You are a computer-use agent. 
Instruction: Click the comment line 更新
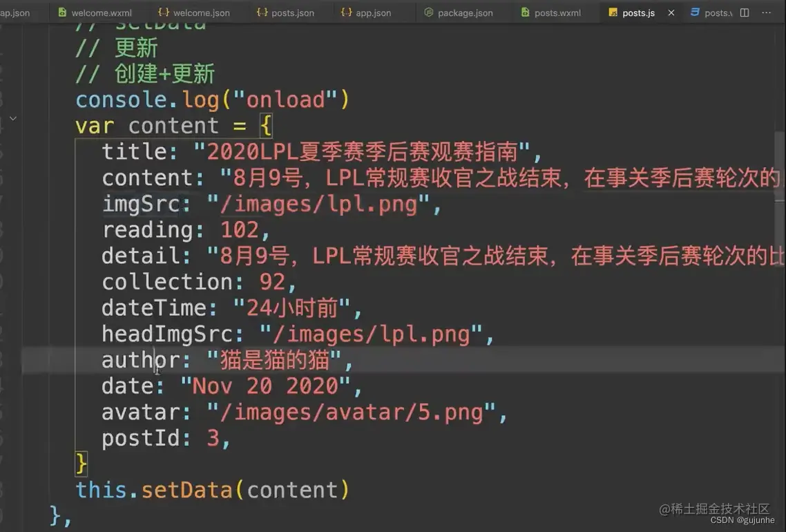116,48
